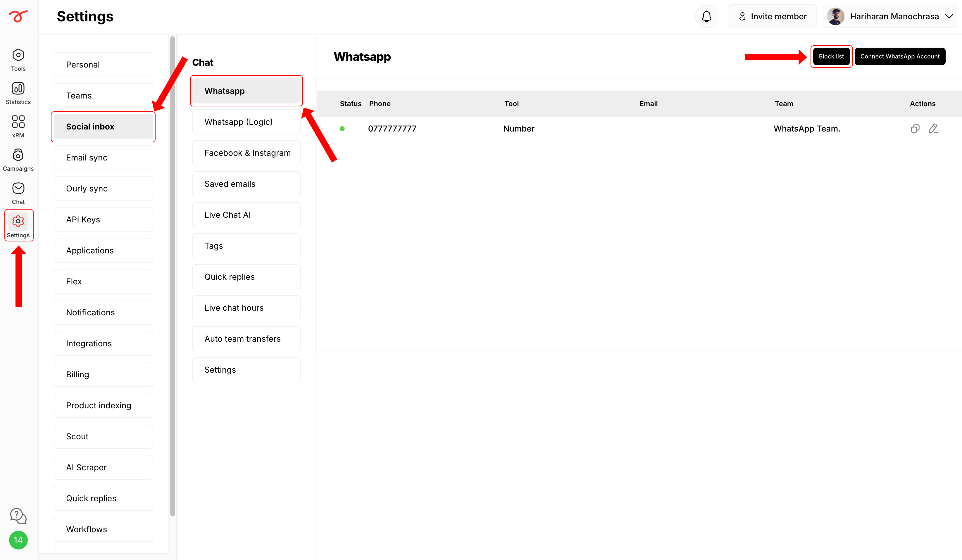Click the green status dot

pos(342,129)
